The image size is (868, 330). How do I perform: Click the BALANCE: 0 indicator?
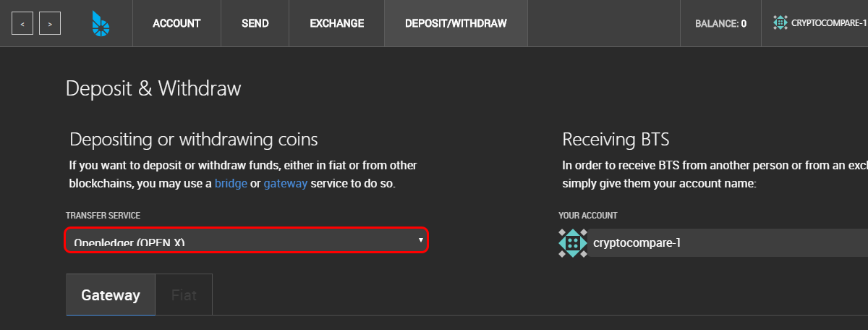pos(720,24)
